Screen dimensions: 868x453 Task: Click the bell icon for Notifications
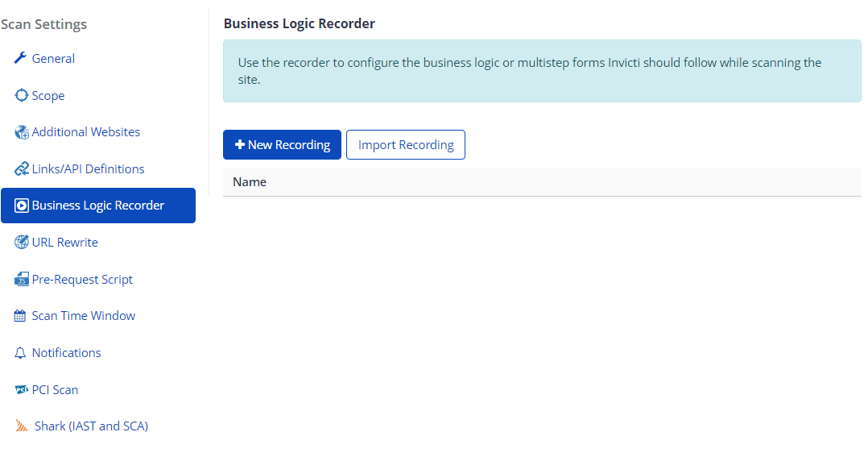(x=21, y=353)
